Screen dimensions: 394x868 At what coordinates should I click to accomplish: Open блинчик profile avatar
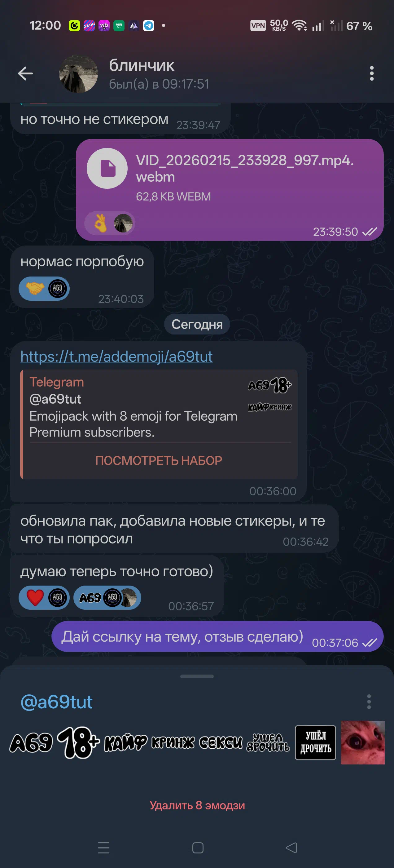pos(78,73)
